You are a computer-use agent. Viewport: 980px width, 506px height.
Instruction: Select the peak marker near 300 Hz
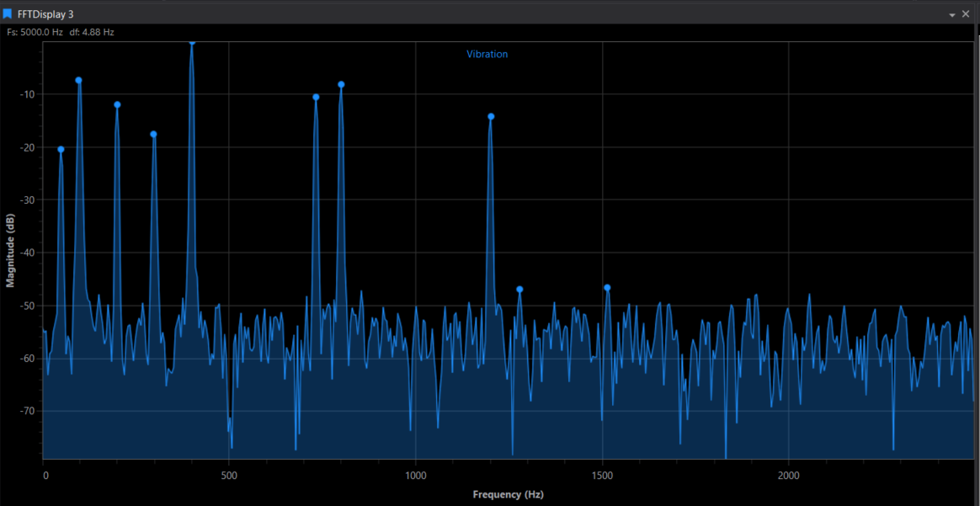154,134
